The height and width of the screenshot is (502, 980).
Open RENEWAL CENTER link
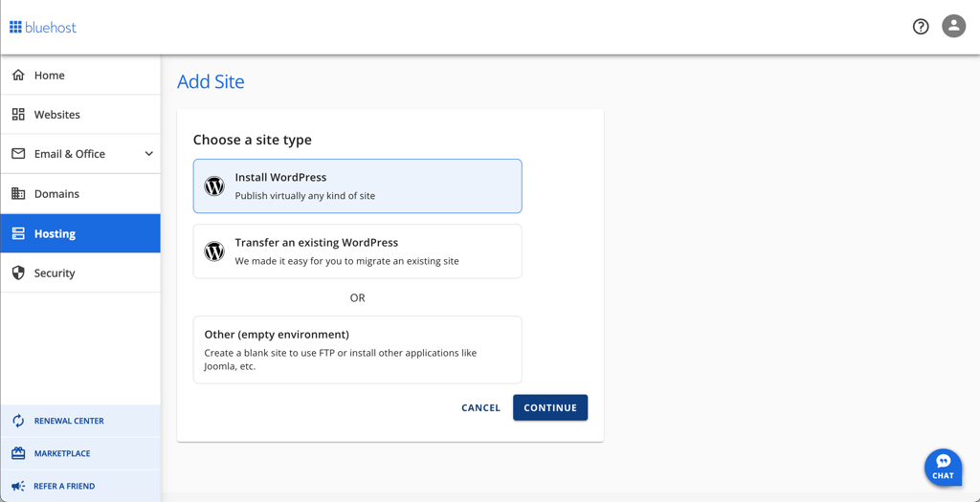click(80, 421)
